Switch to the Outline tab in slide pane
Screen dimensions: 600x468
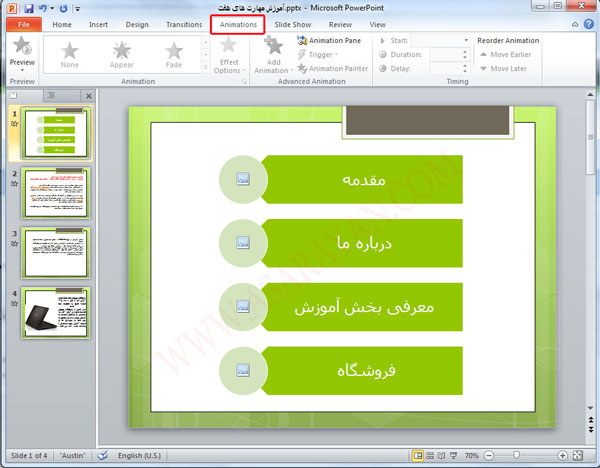[x=50, y=96]
